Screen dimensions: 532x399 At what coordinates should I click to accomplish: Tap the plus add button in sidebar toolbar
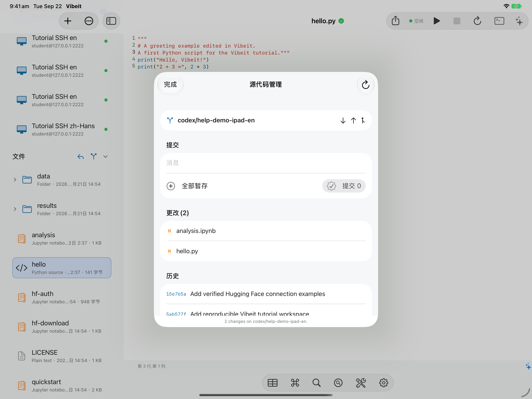click(x=68, y=21)
